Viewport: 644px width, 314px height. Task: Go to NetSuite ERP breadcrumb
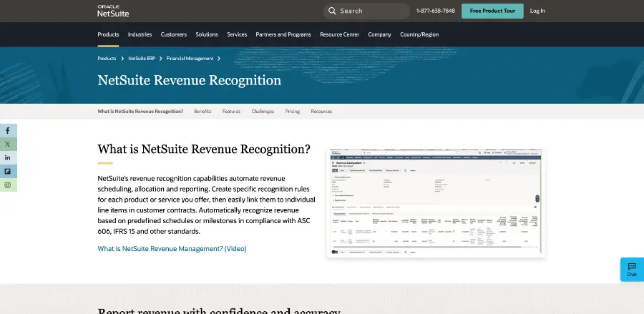tap(142, 59)
